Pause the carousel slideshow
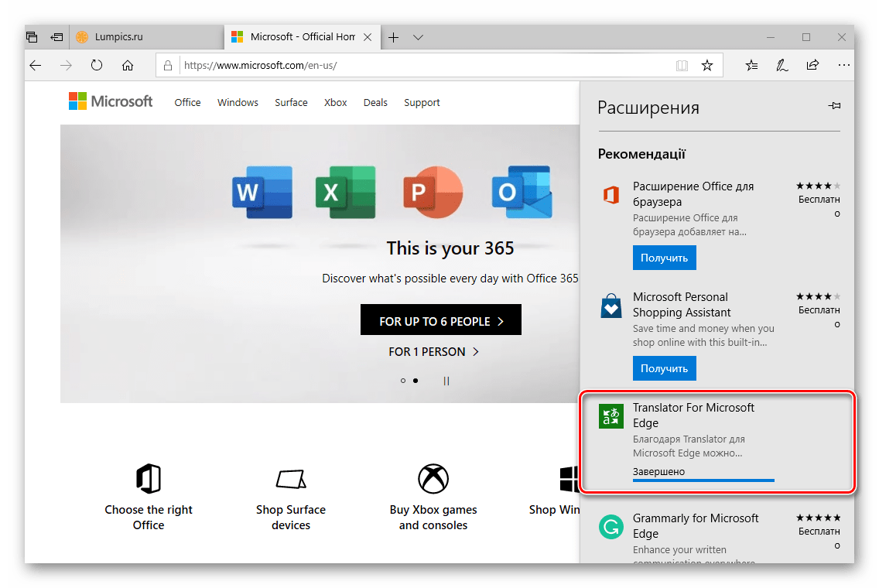 click(446, 381)
